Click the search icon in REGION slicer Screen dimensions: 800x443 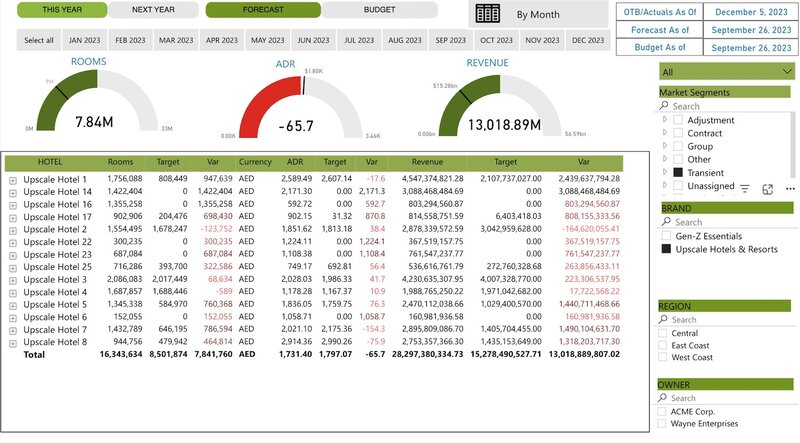click(x=663, y=319)
